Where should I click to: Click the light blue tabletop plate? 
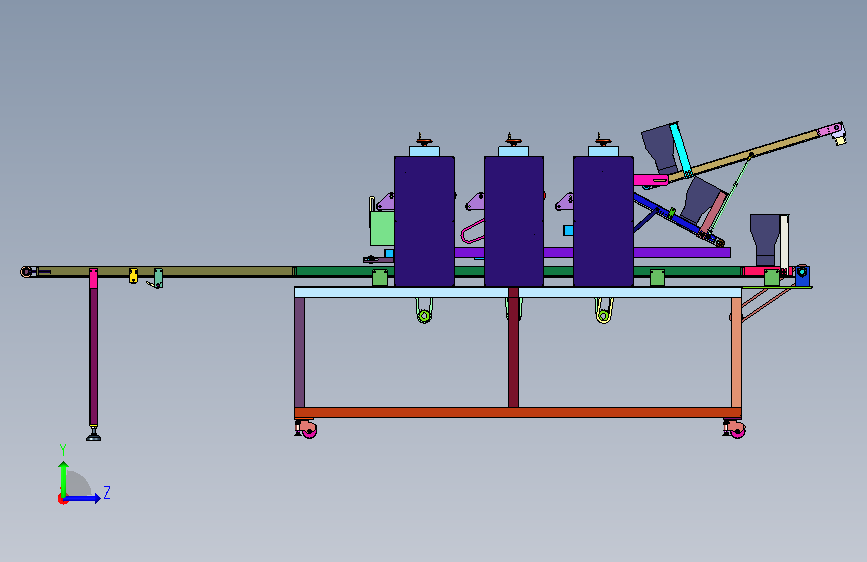(x=518, y=292)
